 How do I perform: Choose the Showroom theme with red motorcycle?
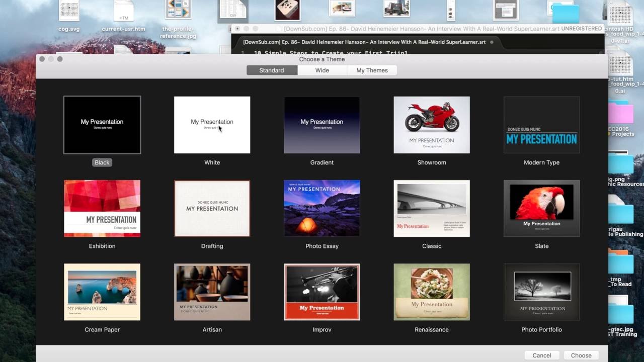pos(432,125)
